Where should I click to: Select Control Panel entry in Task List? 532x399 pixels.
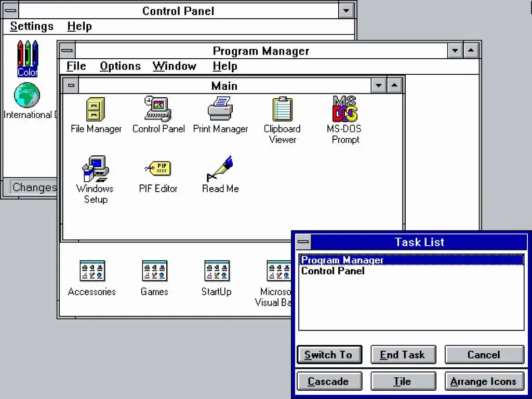tap(411, 271)
